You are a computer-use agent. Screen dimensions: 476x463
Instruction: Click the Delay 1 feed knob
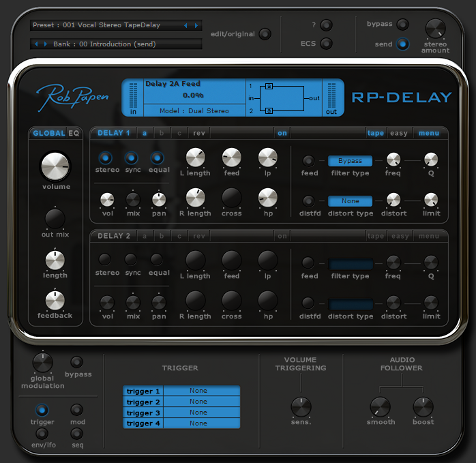click(x=232, y=158)
